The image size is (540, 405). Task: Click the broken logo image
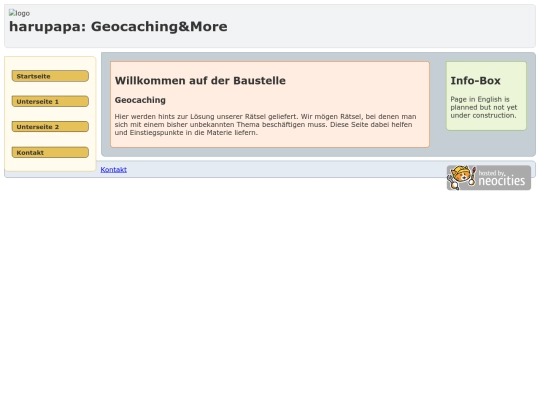pos(19,13)
